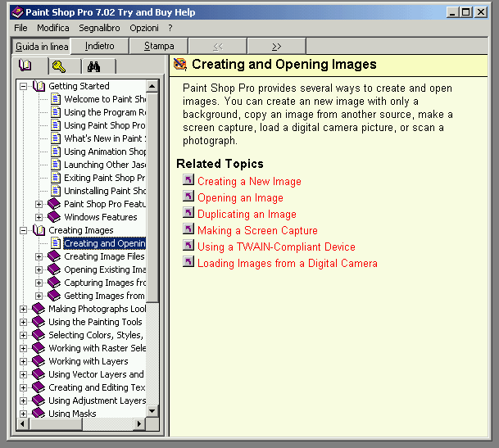Click the tree's horizontal scrollbar left arrow
The height and width of the screenshot is (448, 499).
coord(23,423)
